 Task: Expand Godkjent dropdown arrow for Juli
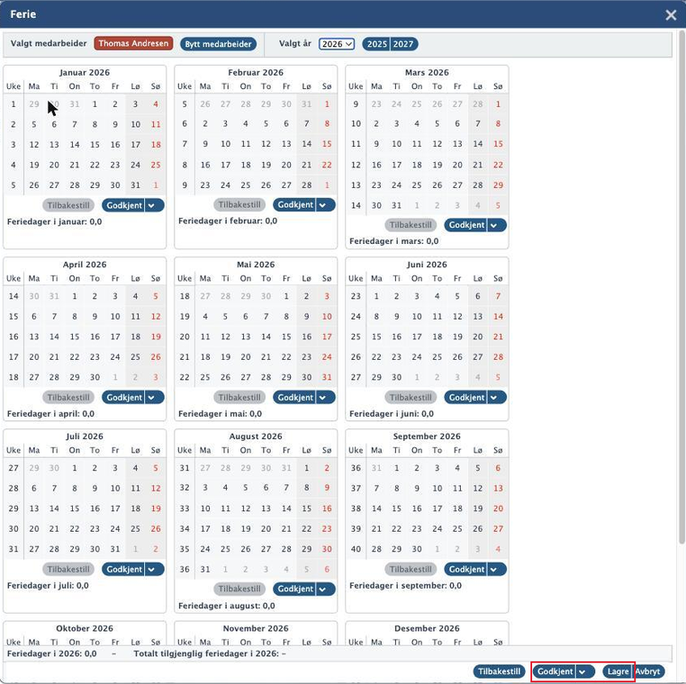tap(154, 569)
